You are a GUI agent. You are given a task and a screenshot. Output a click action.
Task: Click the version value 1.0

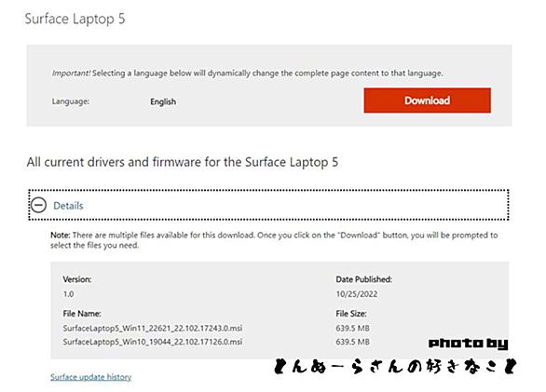(x=68, y=294)
